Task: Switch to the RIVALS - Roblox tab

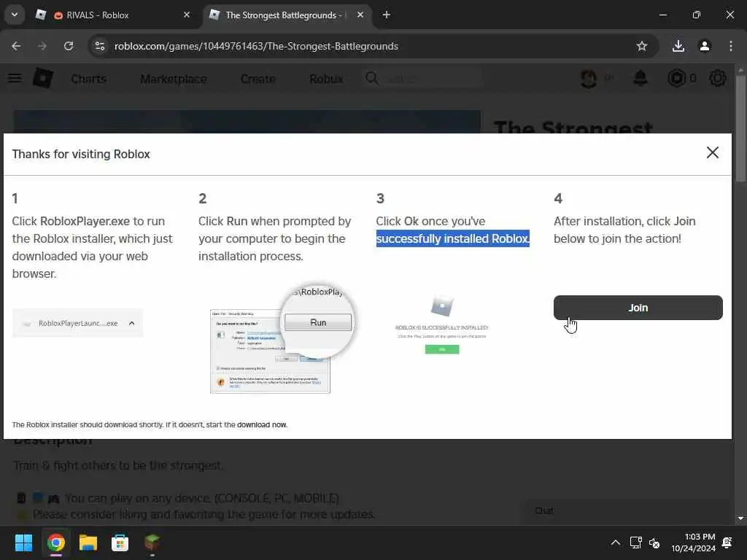Action: click(x=113, y=15)
